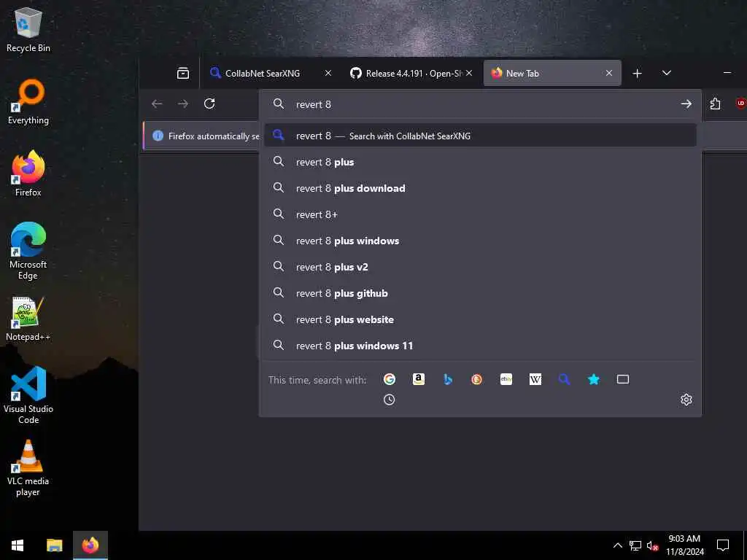Pick 'revert 8 plus v2' suggestion

pyautogui.click(x=480, y=267)
